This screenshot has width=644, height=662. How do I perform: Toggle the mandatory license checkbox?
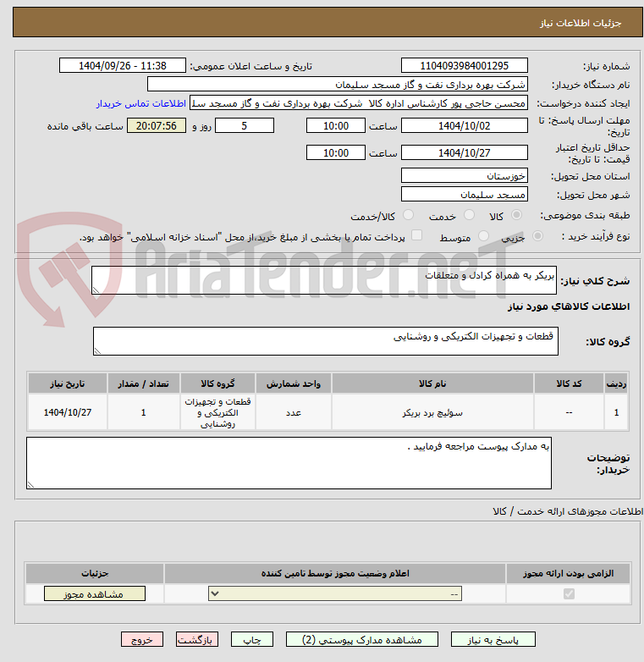[569, 594]
